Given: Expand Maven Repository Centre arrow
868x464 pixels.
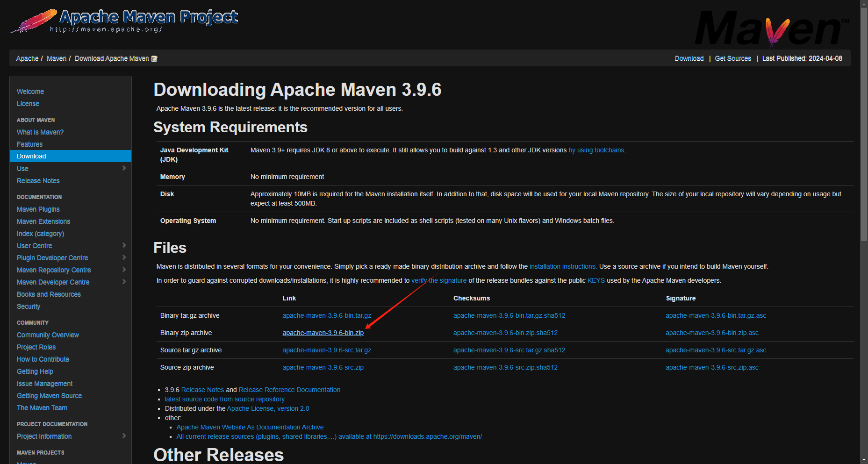Looking at the screenshot, I should tap(124, 270).
